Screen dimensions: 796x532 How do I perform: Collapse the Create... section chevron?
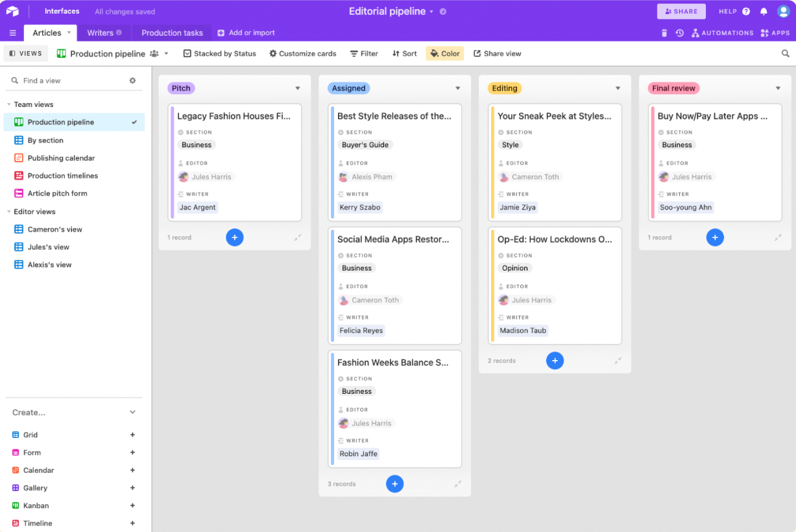[132, 412]
